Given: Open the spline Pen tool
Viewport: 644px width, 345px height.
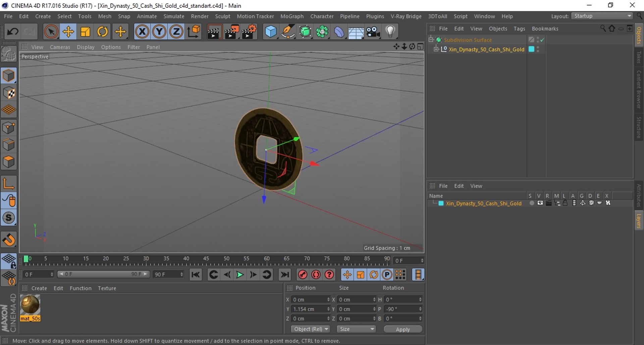Looking at the screenshot, I should (x=288, y=32).
